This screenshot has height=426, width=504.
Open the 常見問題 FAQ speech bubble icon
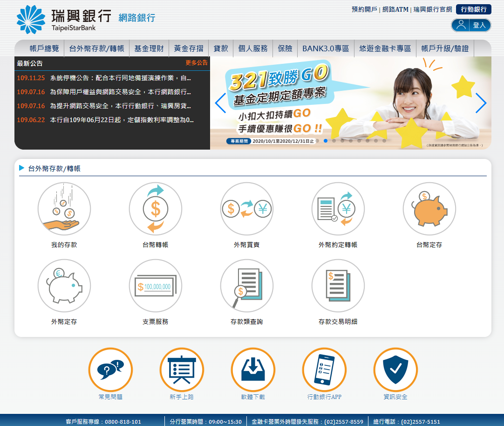pos(110,370)
